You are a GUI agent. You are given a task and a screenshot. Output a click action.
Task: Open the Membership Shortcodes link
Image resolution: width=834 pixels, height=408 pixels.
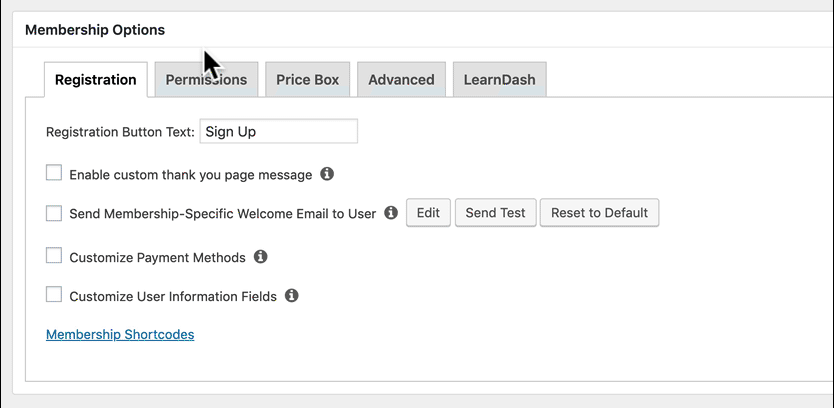(120, 335)
